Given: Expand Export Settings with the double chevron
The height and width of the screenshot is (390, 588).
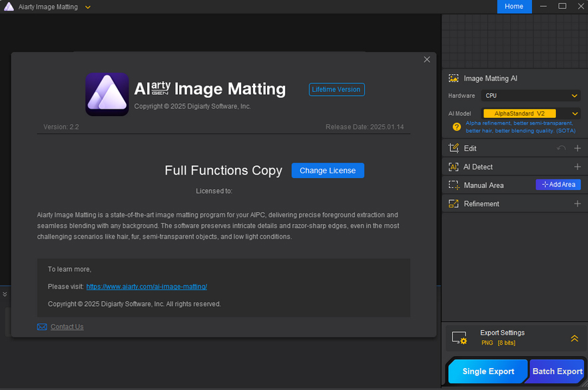Looking at the screenshot, I should [x=575, y=338].
